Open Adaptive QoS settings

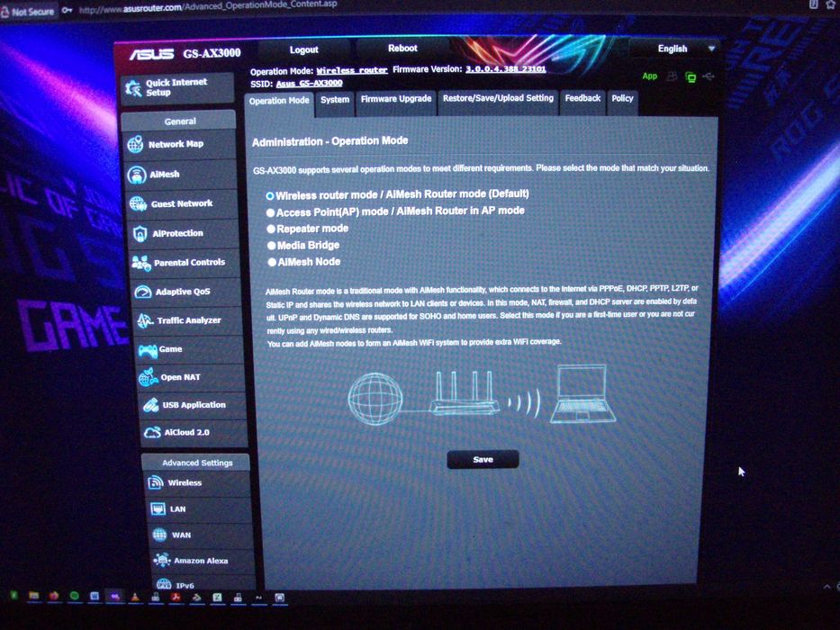[187, 292]
